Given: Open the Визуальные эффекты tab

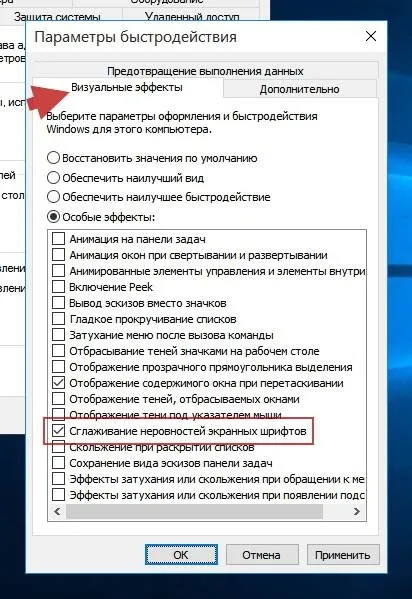Looking at the screenshot, I should (x=127, y=87).
